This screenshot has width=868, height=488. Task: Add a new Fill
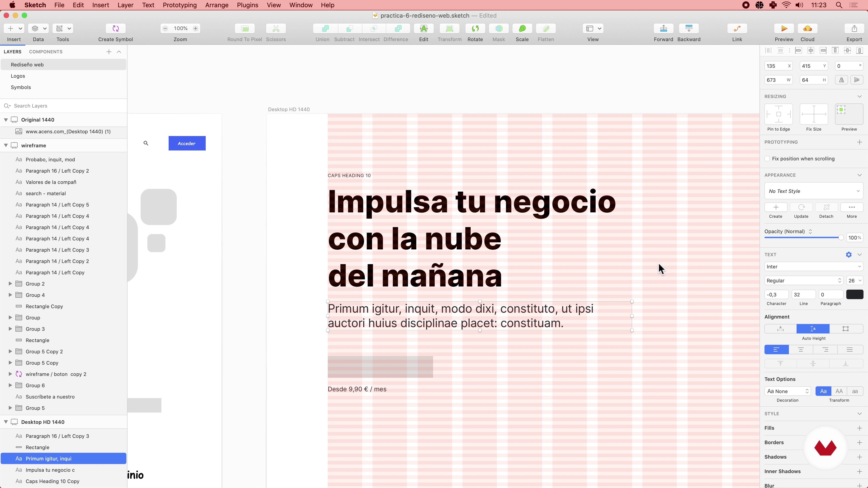859,428
